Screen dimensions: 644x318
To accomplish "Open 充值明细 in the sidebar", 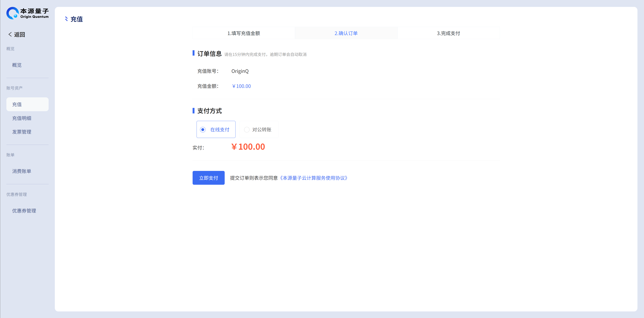I will point(22,118).
